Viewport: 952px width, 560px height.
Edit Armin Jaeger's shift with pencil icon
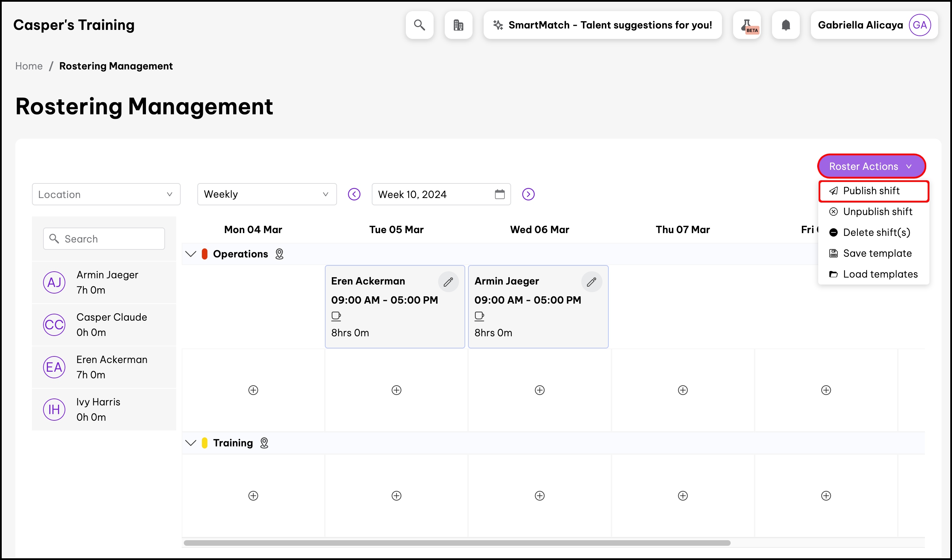point(591,282)
